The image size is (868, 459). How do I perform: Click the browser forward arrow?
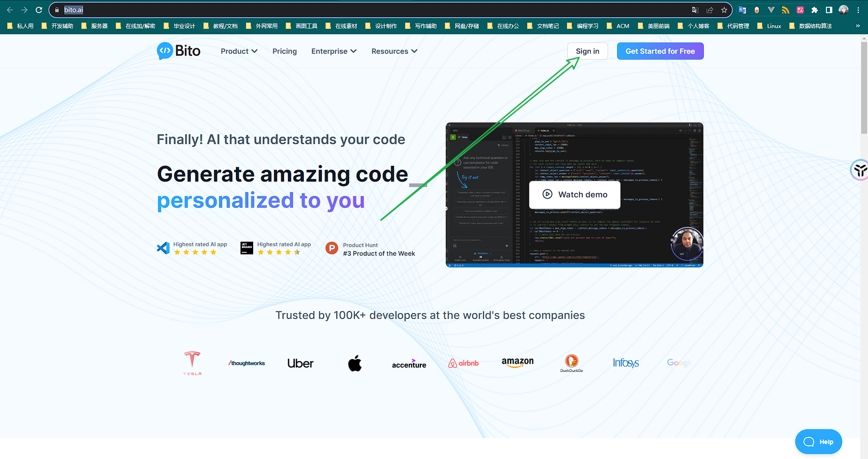click(24, 10)
